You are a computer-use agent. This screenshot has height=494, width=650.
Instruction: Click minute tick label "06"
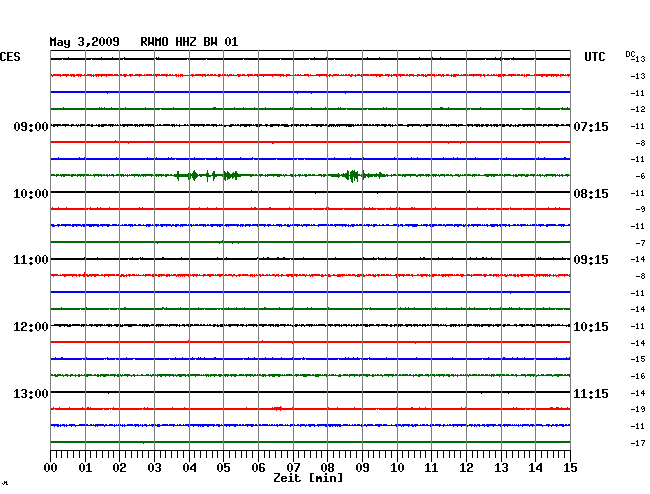tap(258, 468)
